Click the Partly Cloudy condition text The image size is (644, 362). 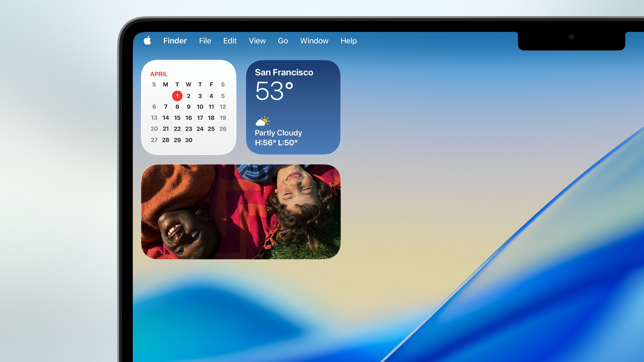pyautogui.click(x=278, y=133)
